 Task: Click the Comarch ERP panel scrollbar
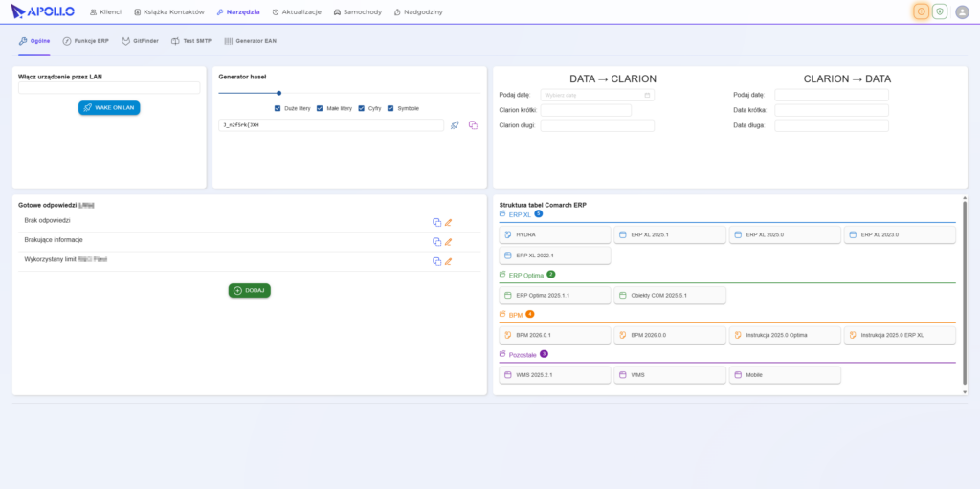965,293
